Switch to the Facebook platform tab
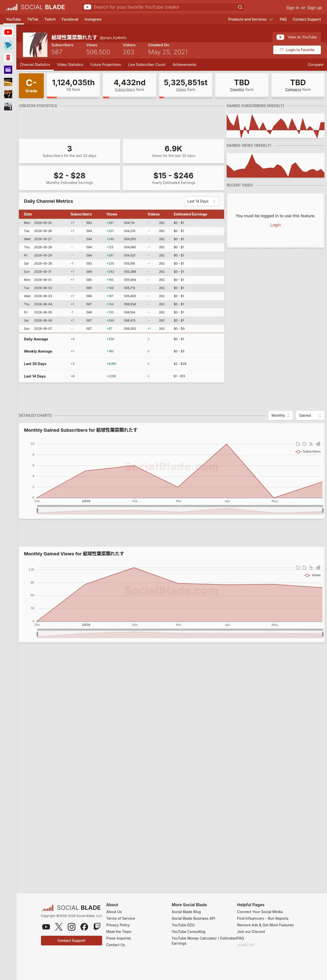The height and width of the screenshot is (980, 327). tap(70, 19)
